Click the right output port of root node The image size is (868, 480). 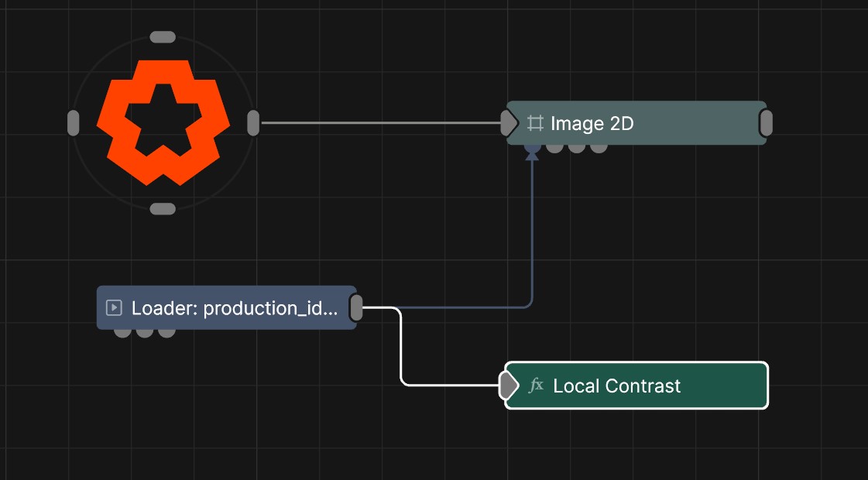[x=253, y=123]
